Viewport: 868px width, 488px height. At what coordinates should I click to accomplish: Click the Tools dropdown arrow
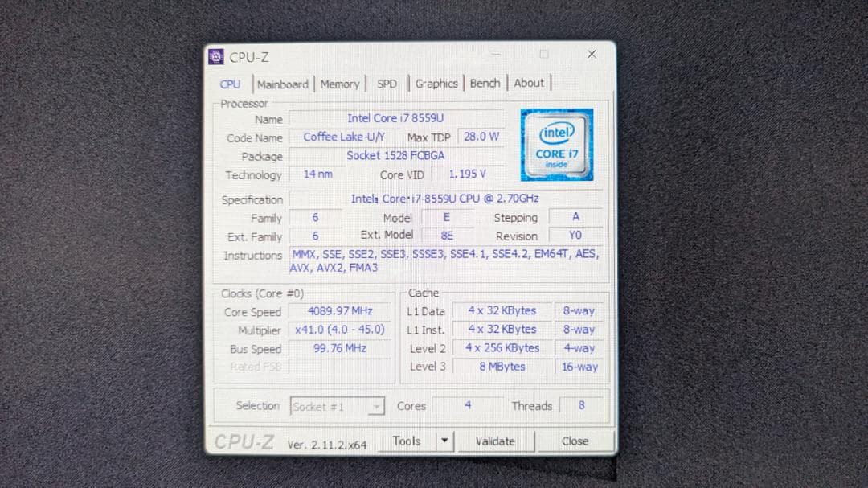click(x=445, y=441)
